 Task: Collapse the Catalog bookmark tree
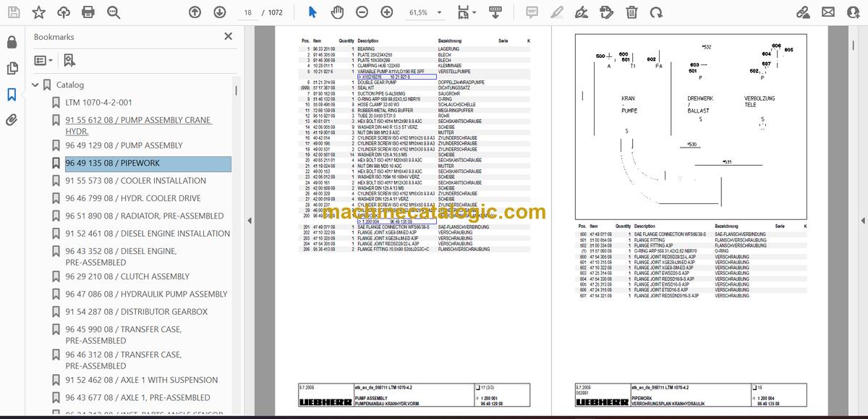click(x=35, y=85)
